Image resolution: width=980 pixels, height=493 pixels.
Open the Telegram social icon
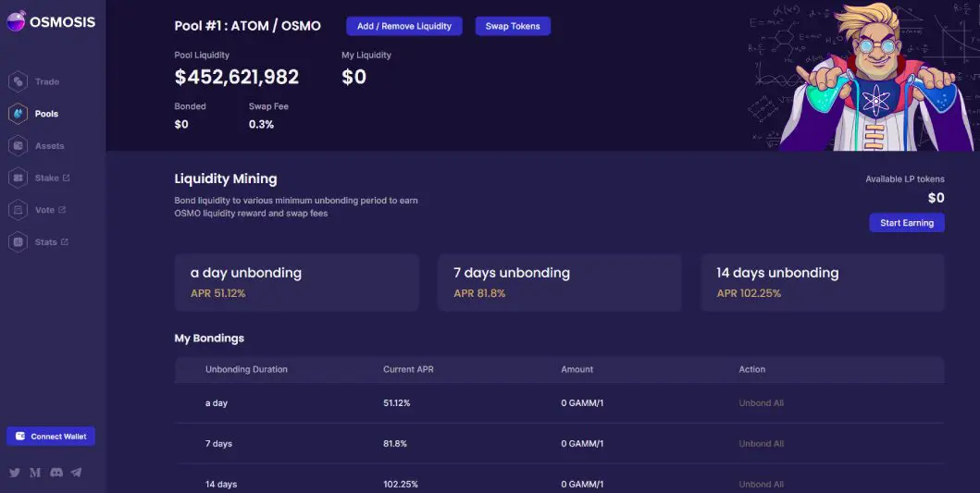[76, 473]
